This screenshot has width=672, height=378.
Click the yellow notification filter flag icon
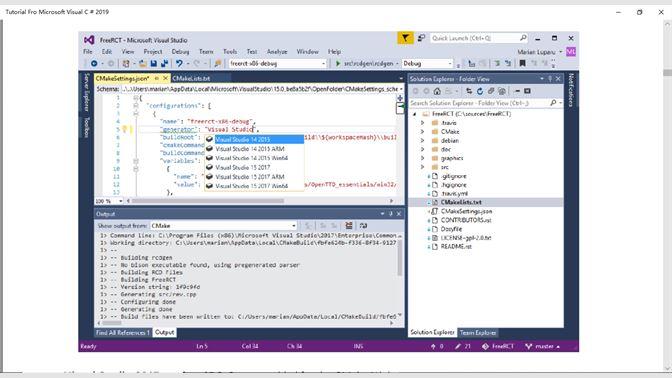(x=405, y=38)
